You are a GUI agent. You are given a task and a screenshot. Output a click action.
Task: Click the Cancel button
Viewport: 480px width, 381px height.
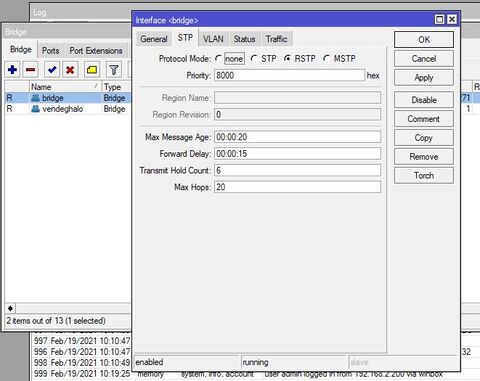(424, 59)
